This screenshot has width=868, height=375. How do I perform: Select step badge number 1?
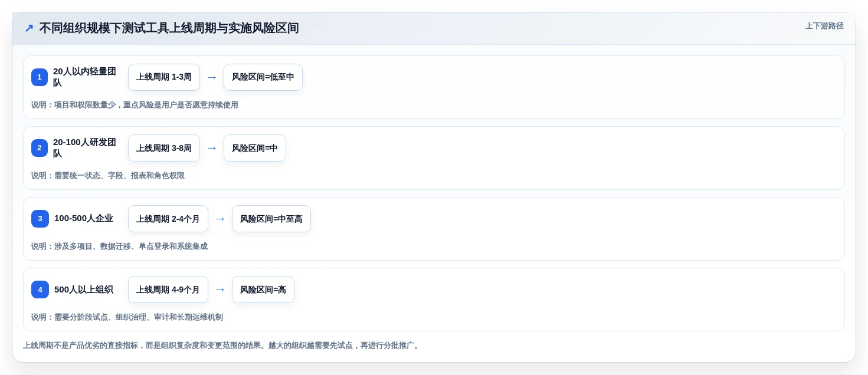point(40,77)
